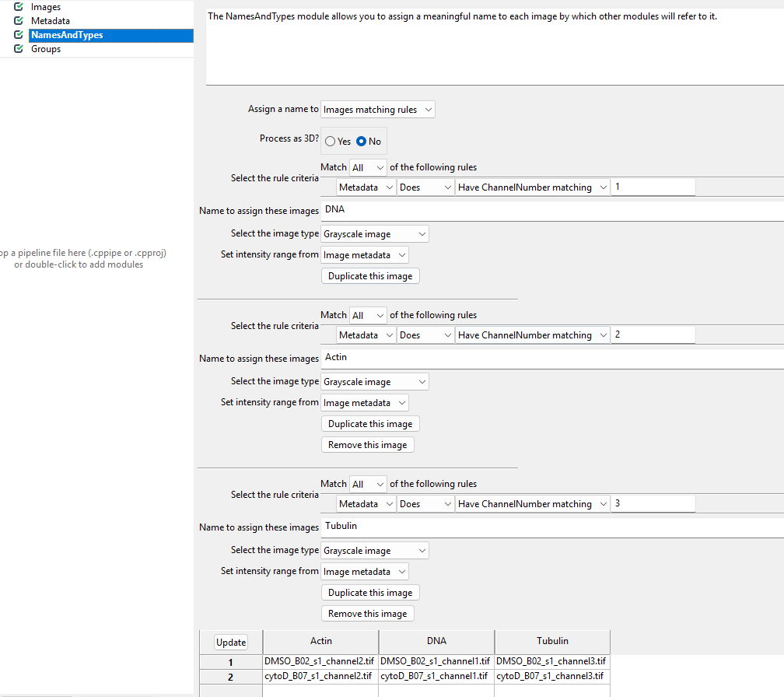Open 'Have ChannelNumber matching' dropdown for Tubulin
The height and width of the screenshot is (697, 784).
(532, 503)
